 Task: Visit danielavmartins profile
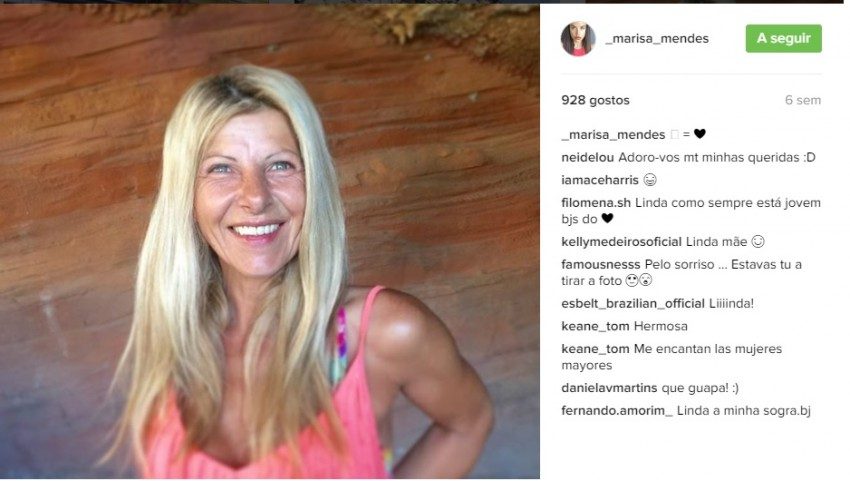click(609, 388)
